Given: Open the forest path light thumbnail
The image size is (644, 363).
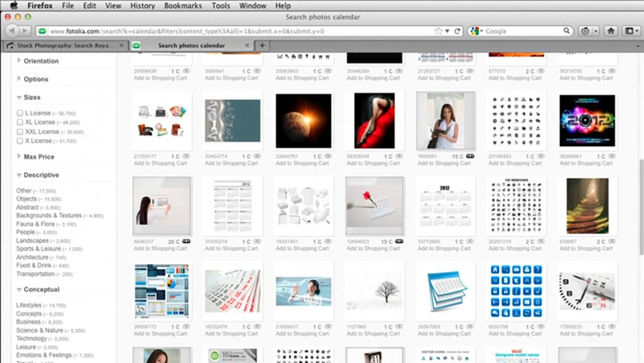Looking at the screenshot, I should (x=587, y=206).
